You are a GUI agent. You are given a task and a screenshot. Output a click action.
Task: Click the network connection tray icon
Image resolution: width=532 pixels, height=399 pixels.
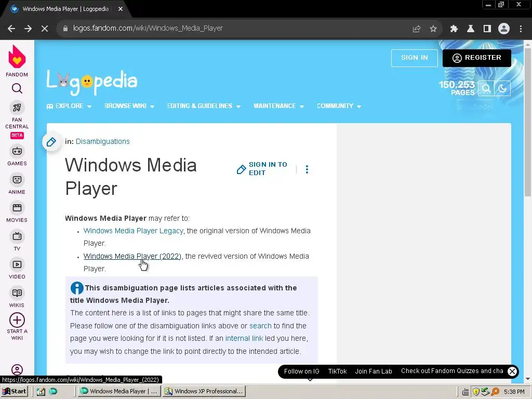[x=486, y=392]
